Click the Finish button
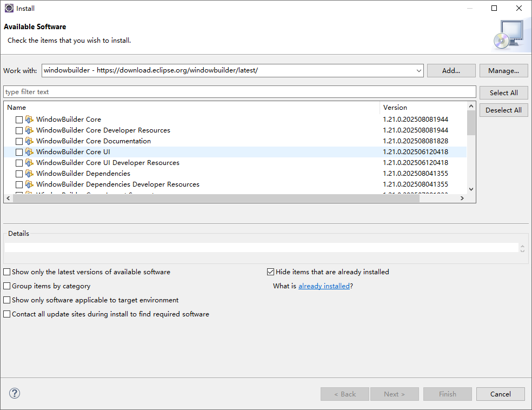Screen dimensions: 532x410 448,394
